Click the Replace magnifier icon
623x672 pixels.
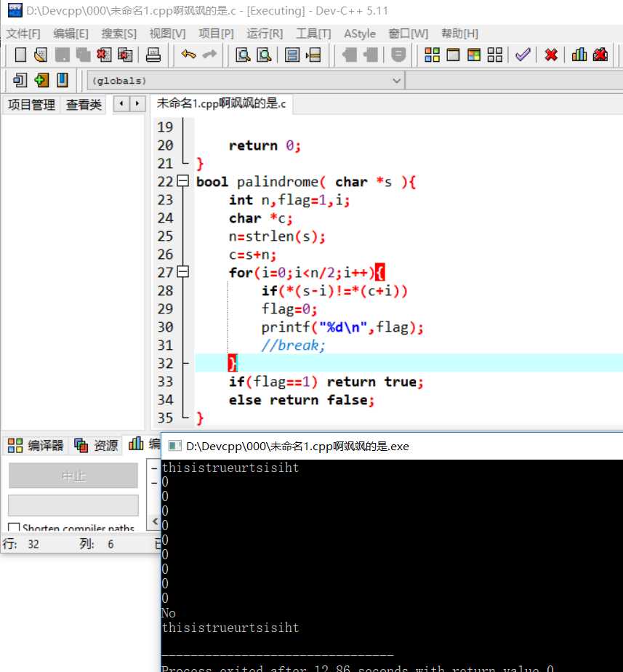(x=264, y=55)
